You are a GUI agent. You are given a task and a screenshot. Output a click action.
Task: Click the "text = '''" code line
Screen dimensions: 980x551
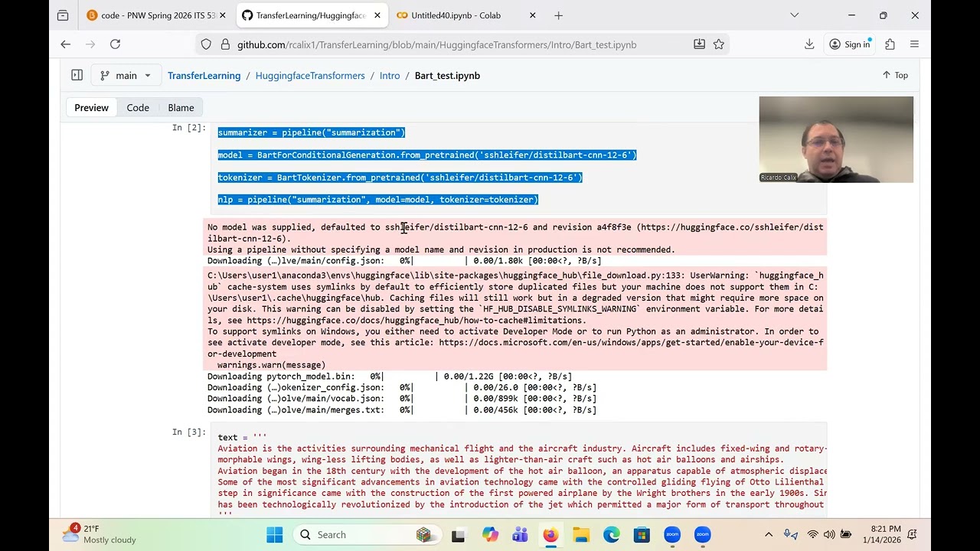(242, 438)
